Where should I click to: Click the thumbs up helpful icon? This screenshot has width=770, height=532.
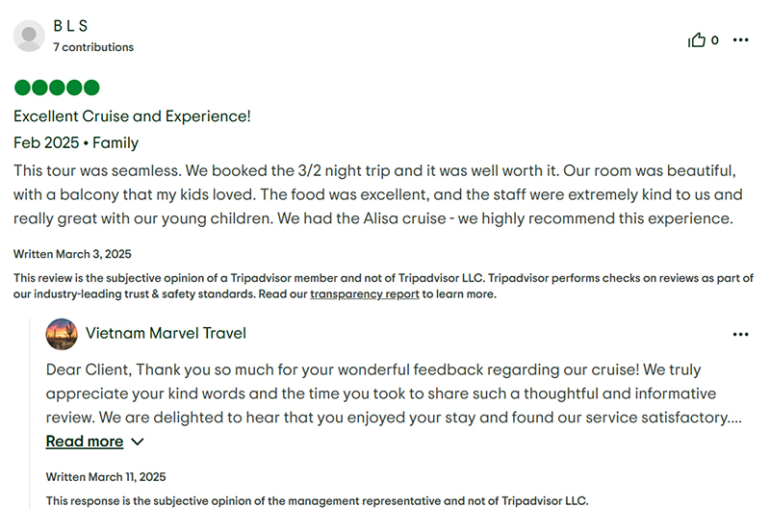tap(696, 39)
